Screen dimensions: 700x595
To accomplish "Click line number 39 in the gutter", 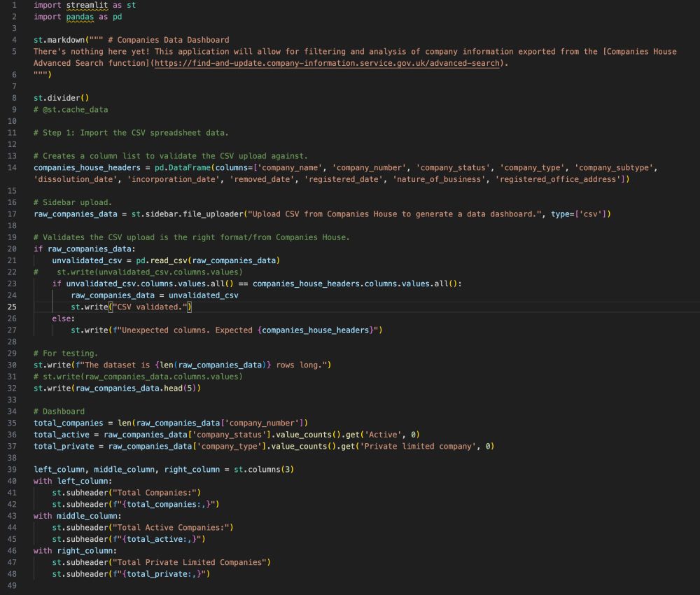I will pyautogui.click(x=12, y=470).
